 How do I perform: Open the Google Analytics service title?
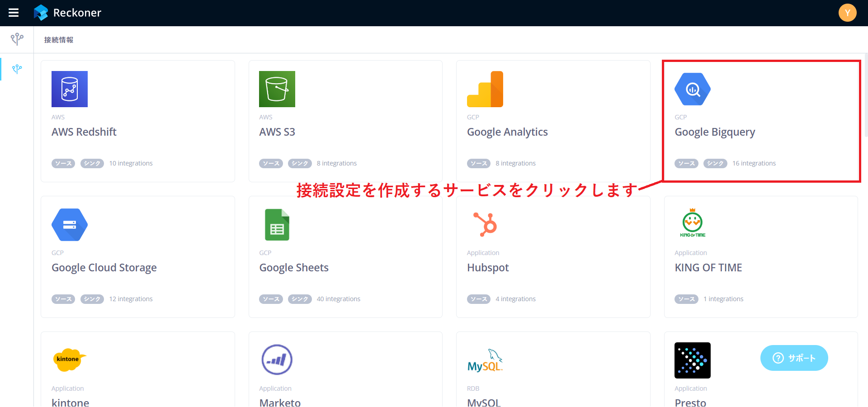(507, 132)
